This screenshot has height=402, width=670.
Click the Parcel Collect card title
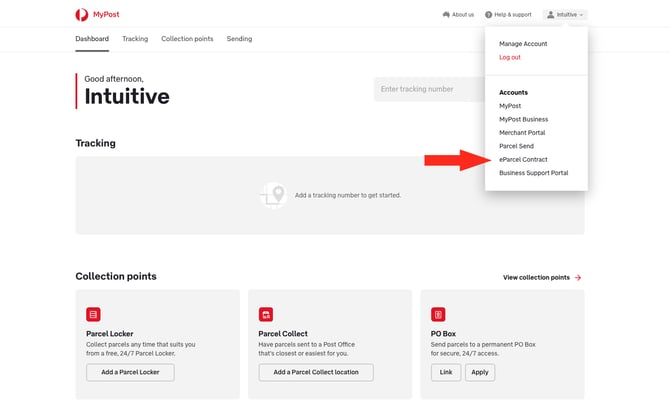[283, 334]
